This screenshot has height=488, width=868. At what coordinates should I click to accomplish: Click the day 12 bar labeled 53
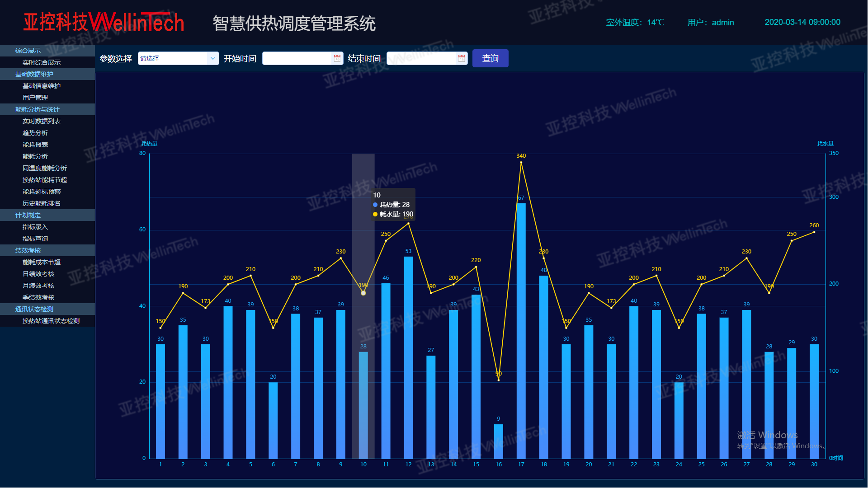point(408,357)
